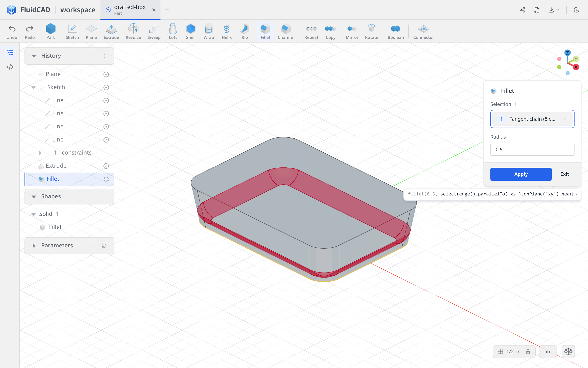
Task: Collapse the Shapes panel
Action: tap(34, 197)
